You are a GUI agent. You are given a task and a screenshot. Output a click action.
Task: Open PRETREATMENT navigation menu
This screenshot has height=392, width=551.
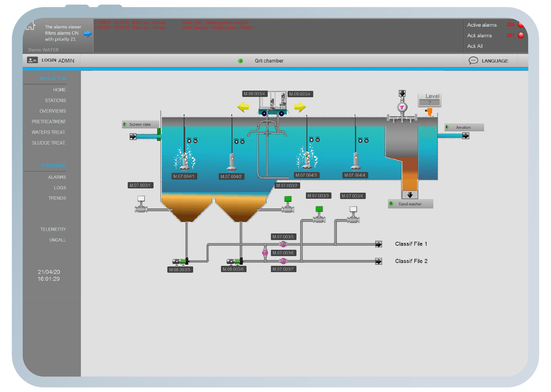49,122
